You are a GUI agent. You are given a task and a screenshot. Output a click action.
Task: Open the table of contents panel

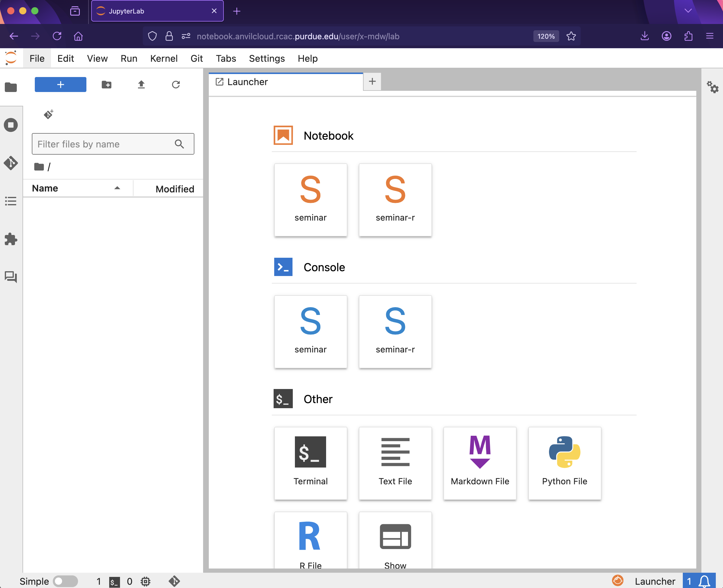point(11,201)
